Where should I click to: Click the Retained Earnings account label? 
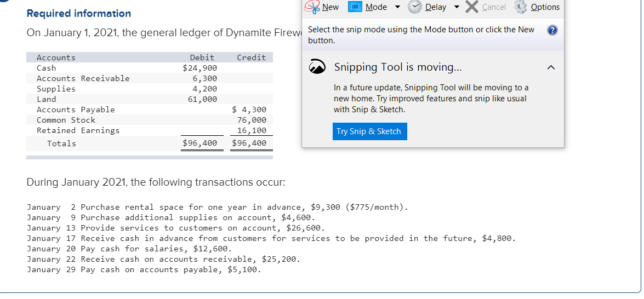(x=78, y=130)
